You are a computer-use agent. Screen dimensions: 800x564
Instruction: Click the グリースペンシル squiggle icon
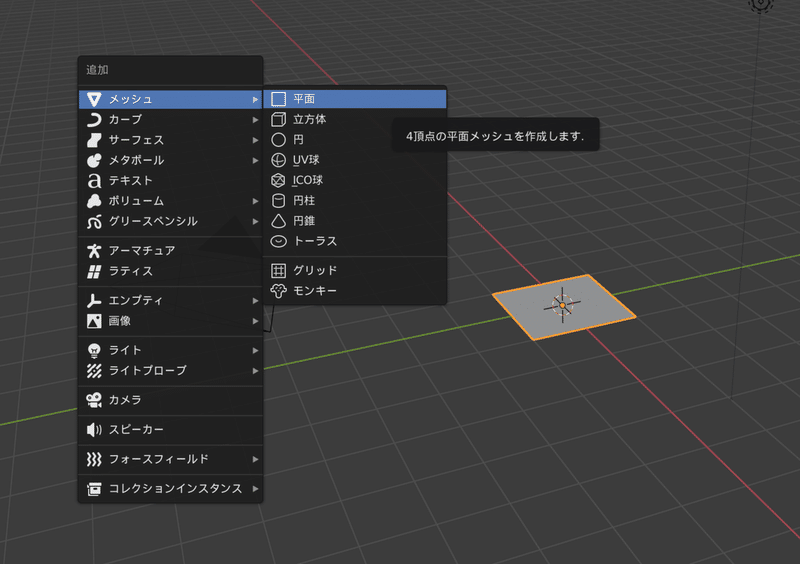click(x=94, y=222)
